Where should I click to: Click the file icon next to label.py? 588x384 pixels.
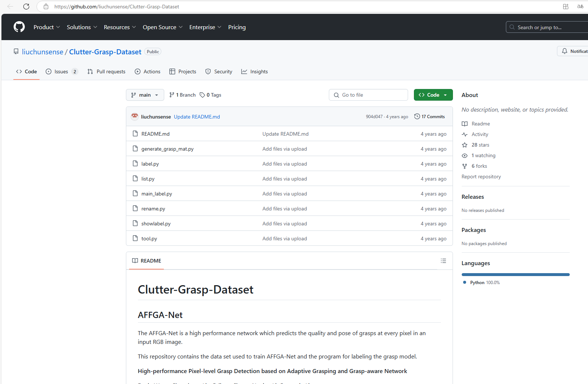pos(135,164)
